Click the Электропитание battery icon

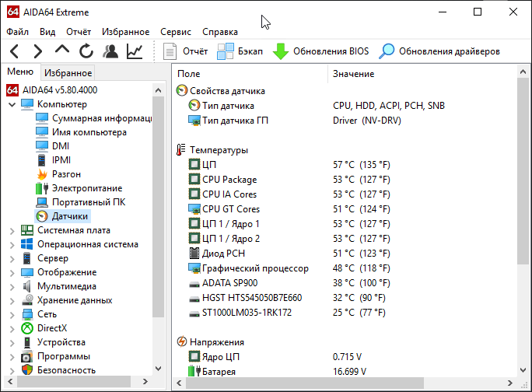pyautogui.click(x=42, y=188)
